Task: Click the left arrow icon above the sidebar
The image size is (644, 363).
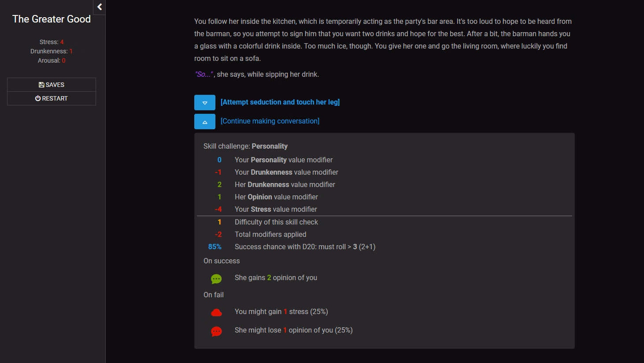Action: pos(99,7)
